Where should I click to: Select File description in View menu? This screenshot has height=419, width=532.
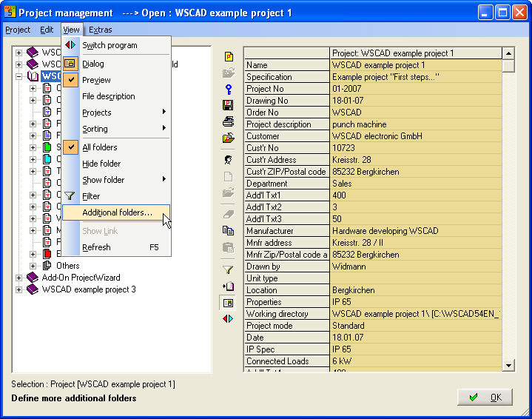coord(116,96)
